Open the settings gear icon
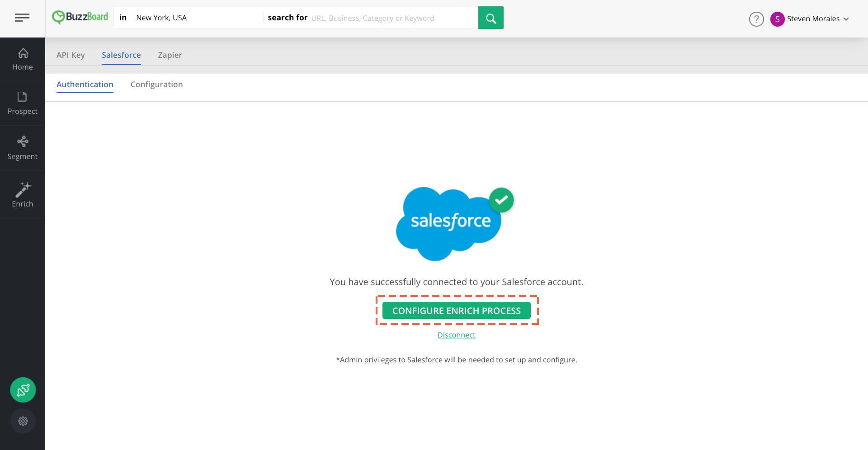The image size is (868, 450). 23,421
